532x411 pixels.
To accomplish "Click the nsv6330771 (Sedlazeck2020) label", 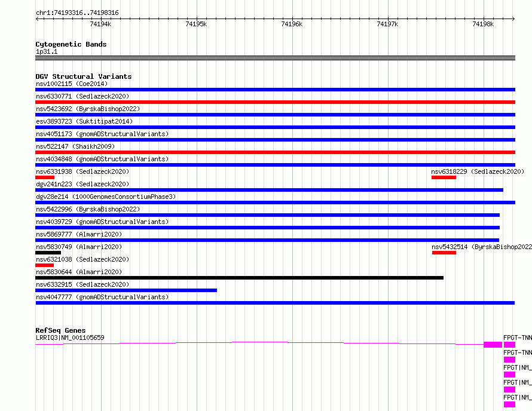I will pos(82,96).
